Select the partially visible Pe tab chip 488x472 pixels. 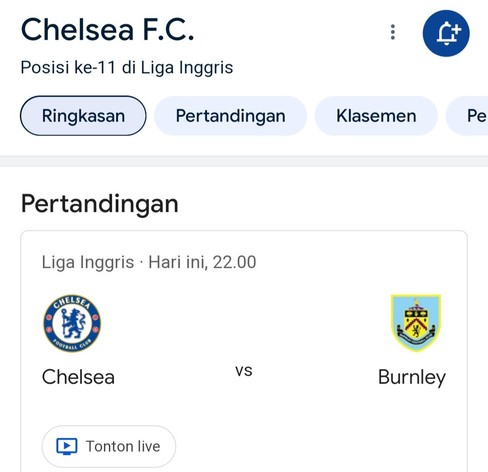(467, 116)
